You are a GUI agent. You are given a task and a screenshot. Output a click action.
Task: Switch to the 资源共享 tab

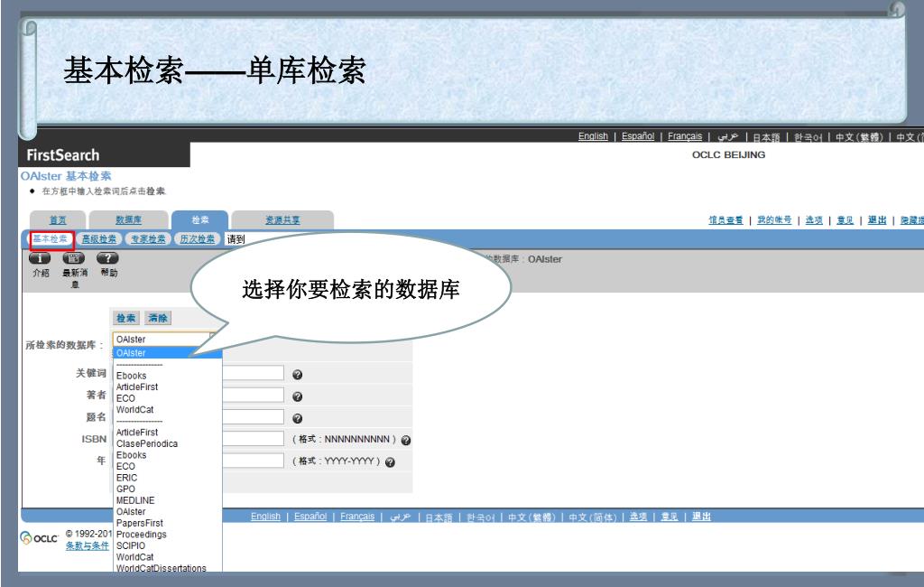coord(282,220)
